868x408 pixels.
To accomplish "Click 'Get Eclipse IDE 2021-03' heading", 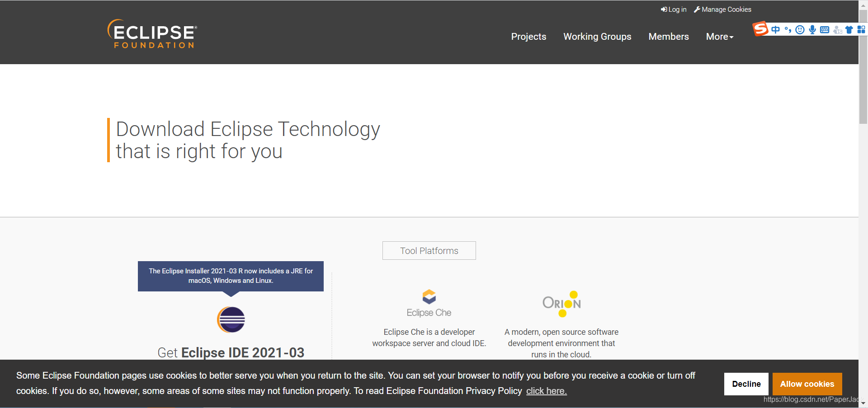I will [x=231, y=352].
